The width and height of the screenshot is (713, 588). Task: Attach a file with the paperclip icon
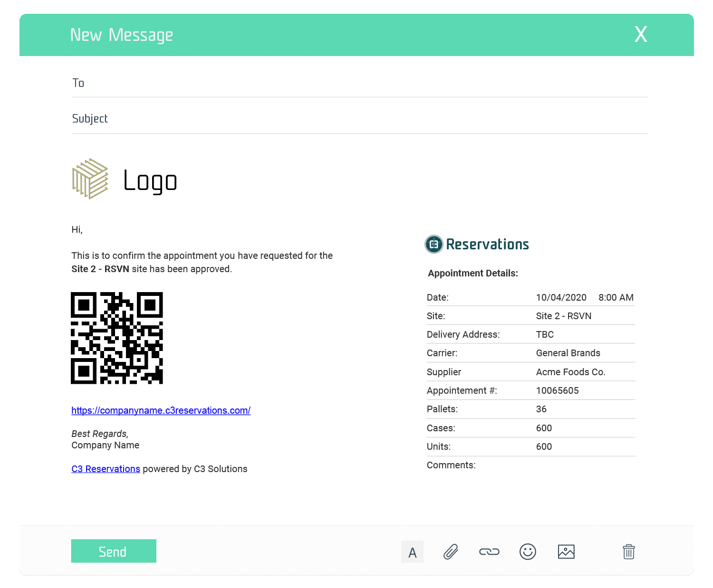tap(451, 552)
